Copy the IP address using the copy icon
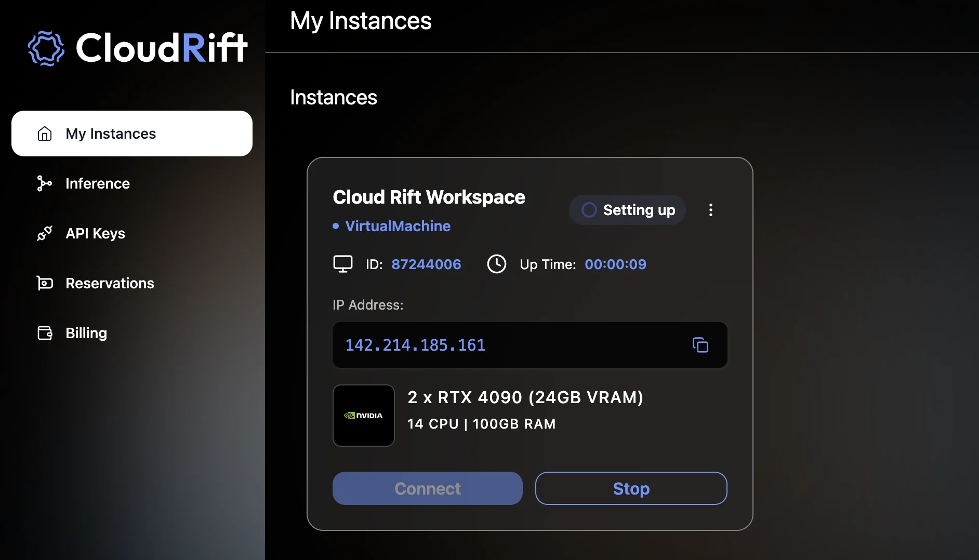 pyautogui.click(x=700, y=345)
